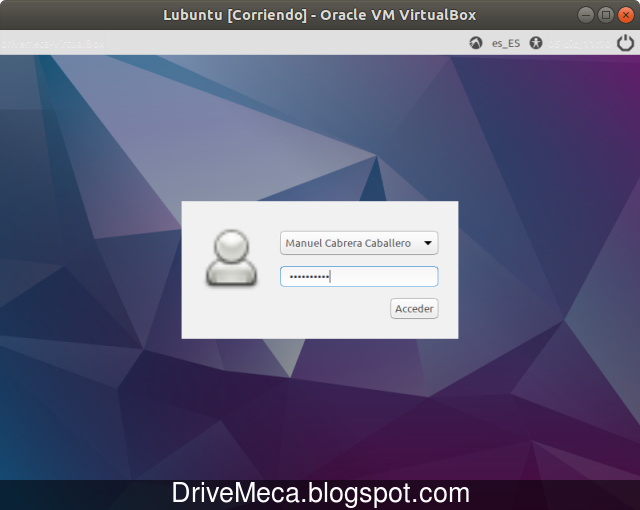
Task: Focus the password input field
Action: coord(359,277)
